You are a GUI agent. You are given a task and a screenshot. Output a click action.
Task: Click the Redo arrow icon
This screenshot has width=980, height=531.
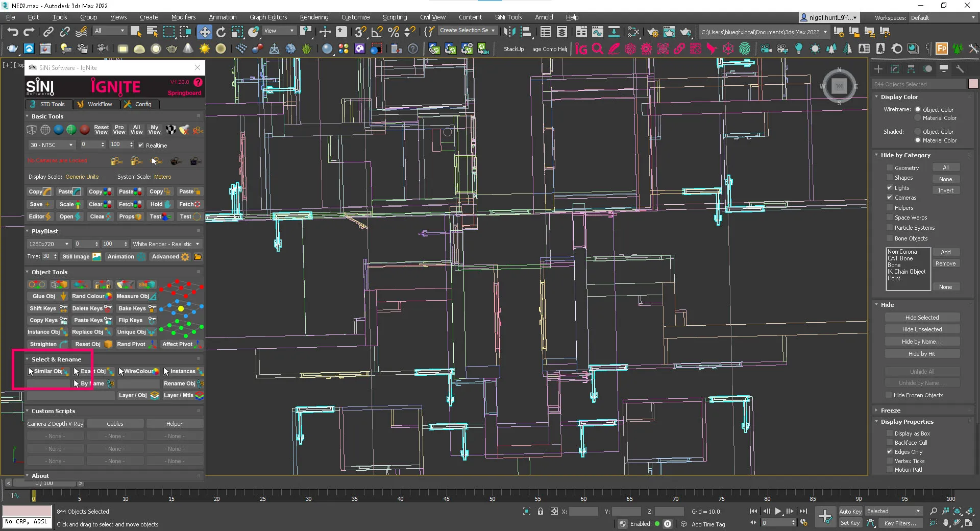coord(29,32)
